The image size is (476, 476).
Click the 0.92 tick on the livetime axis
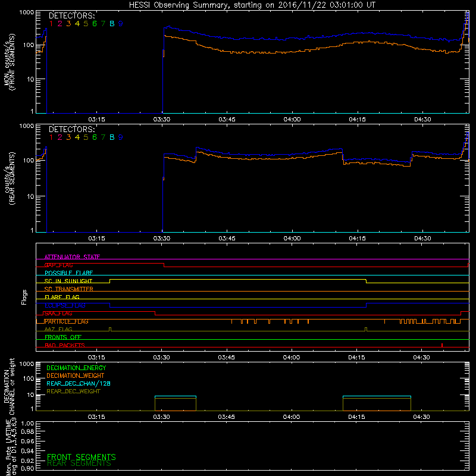point(27,461)
